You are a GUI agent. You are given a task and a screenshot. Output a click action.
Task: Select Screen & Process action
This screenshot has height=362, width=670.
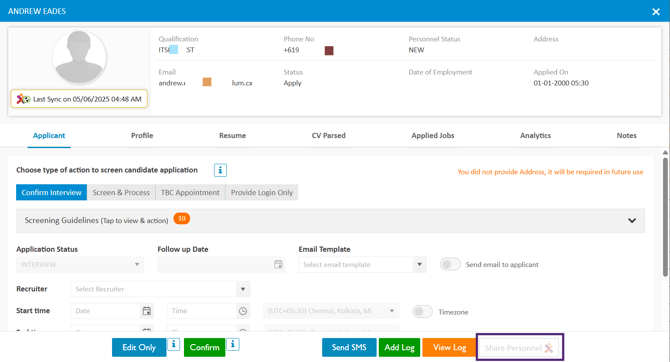click(121, 192)
